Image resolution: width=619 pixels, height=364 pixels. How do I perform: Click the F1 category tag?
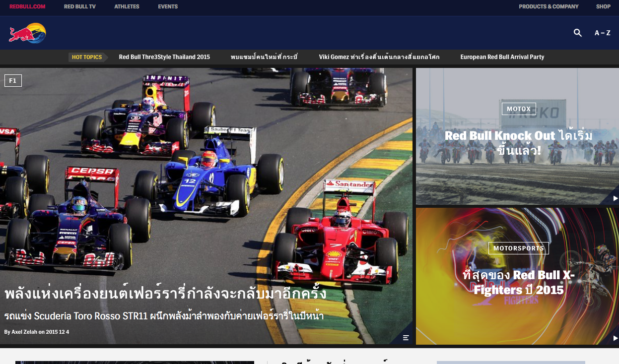[13, 80]
